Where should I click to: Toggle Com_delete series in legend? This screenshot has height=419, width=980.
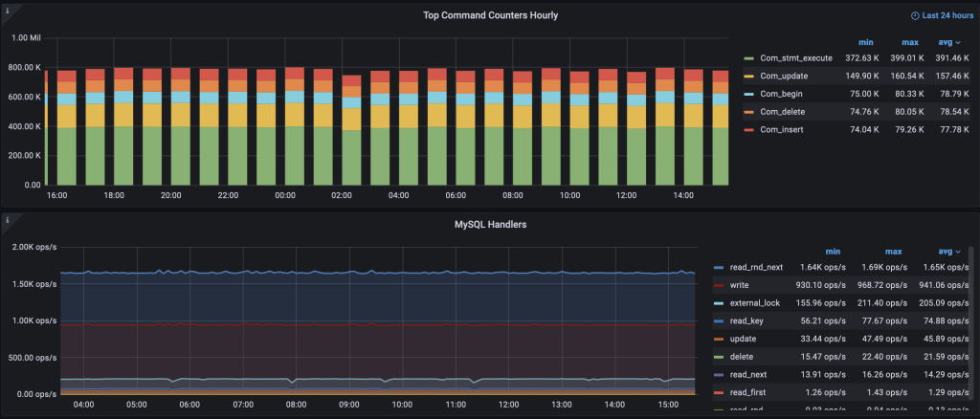pyautogui.click(x=782, y=111)
